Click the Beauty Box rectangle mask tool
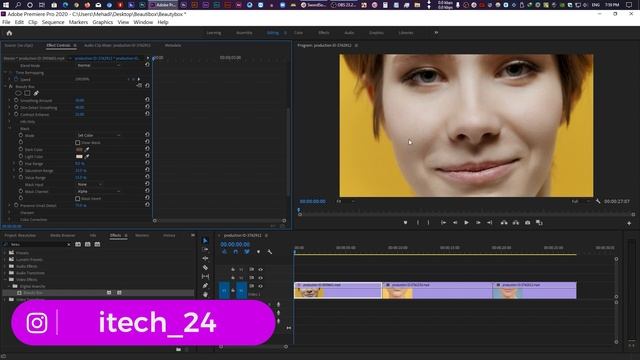The height and width of the screenshot is (360, 640). click(x=27, y=93)
